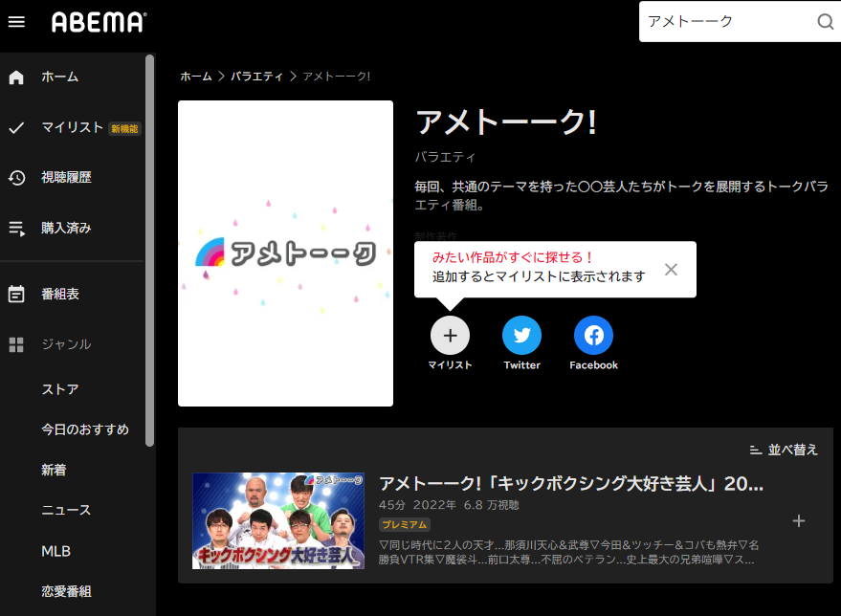Click the search magnifier icon
This screenshot has height=616, width=841.
point(825,22)
